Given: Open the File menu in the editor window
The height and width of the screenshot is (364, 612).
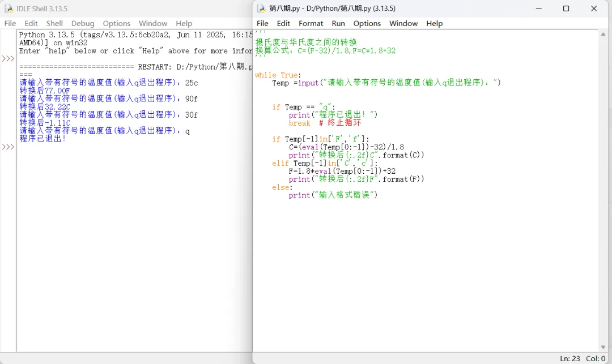Looking at the screenshot, I should tap(262, 23).
